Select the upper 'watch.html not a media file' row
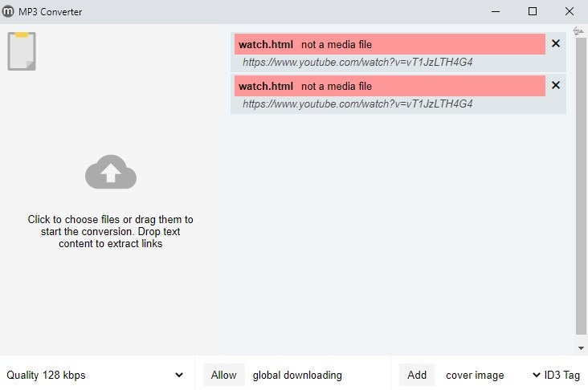This screenshot has width=588, height=390. (x=390, y=44)
